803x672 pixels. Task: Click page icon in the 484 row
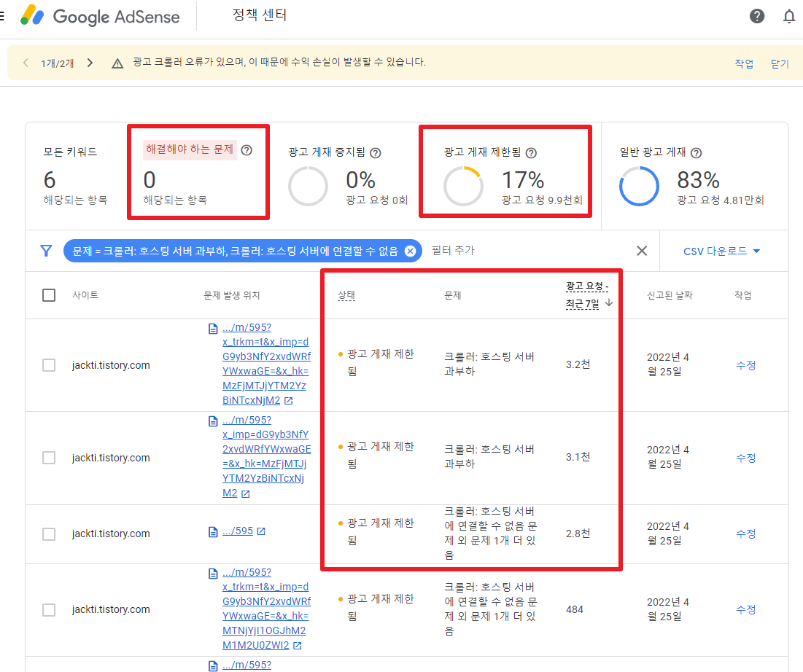[213, 574]
